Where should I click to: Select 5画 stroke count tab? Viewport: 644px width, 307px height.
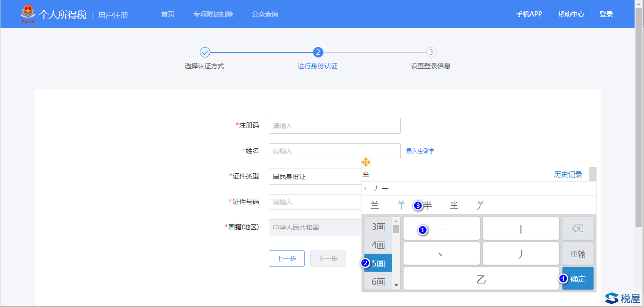[378, 263]
